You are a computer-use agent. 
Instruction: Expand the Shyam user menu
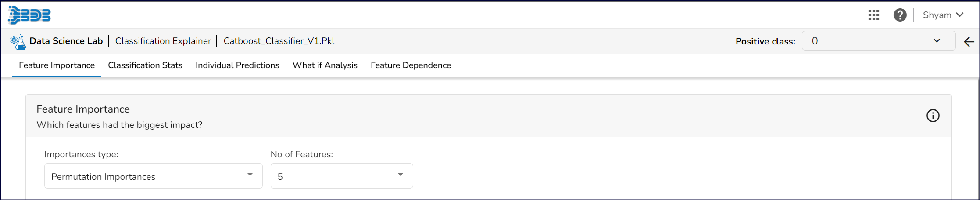pyautogui.click(x=943, y=15)
